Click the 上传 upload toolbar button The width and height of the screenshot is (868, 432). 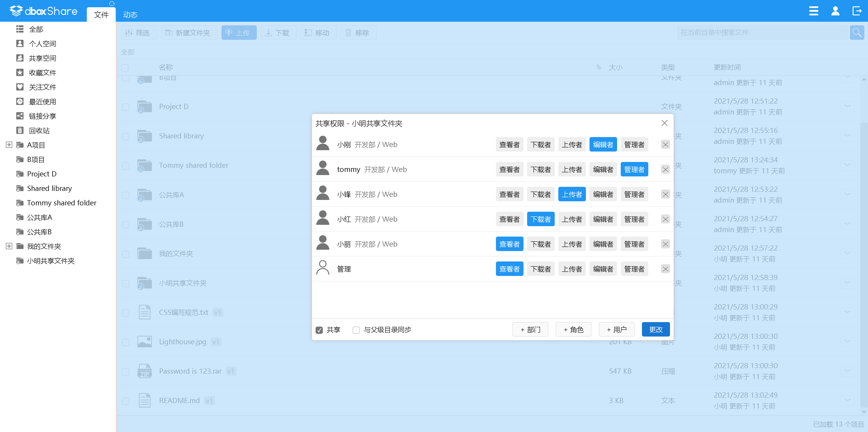[x=239, y=33]
